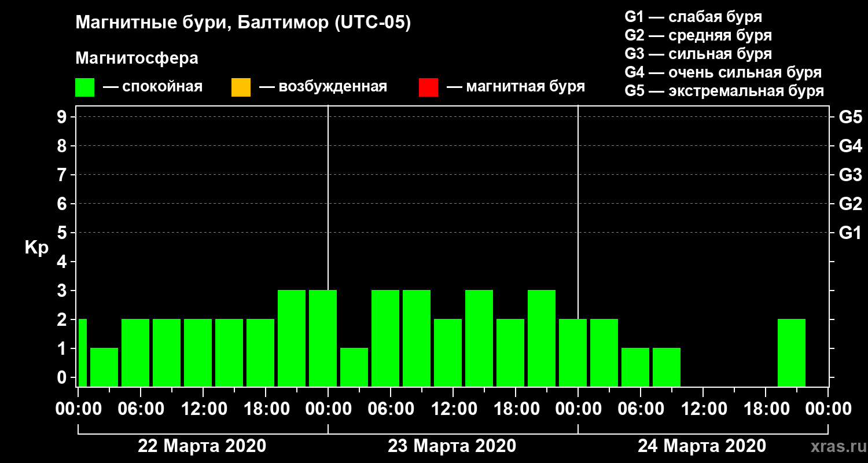The image size is (868, 463).
Task: Click the 'G5 — экстремальная буря' legend line
Action: click(724, 91)
